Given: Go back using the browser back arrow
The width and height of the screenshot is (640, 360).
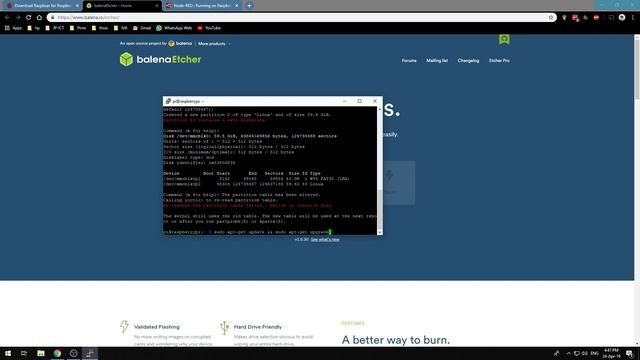Looking at the screenshot, I should pos(7,18).
